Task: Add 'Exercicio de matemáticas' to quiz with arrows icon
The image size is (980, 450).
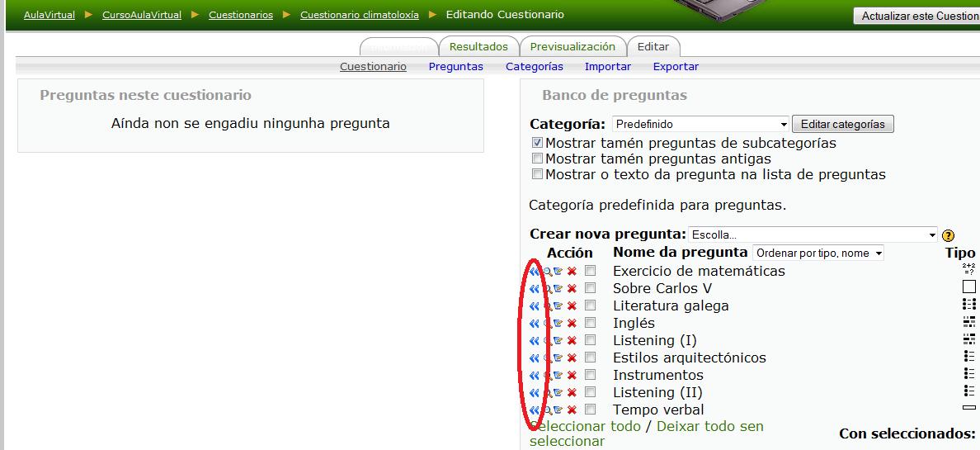Action: point(534,271)
